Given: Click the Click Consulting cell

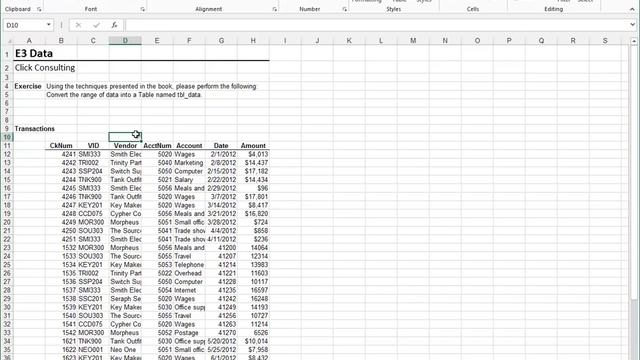Looking at the screenshot, I should click(45, 68).
